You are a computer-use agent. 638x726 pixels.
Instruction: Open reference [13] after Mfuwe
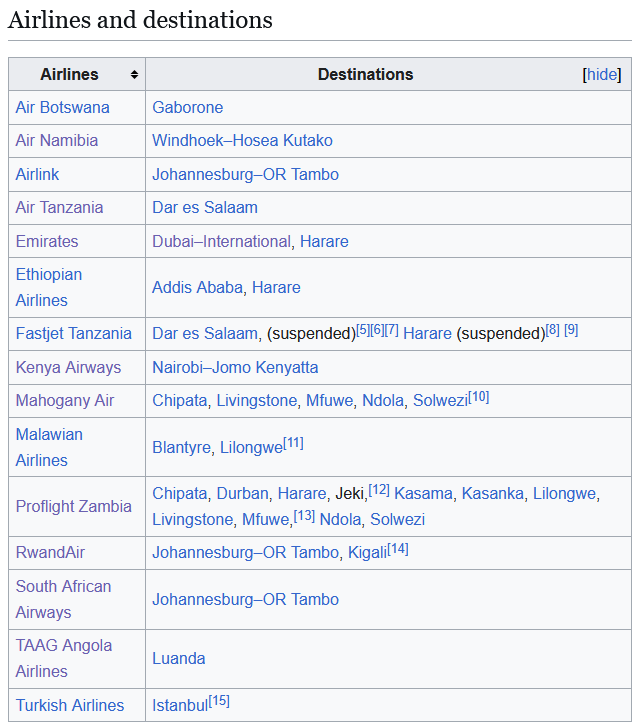click(x=304, y=515)
